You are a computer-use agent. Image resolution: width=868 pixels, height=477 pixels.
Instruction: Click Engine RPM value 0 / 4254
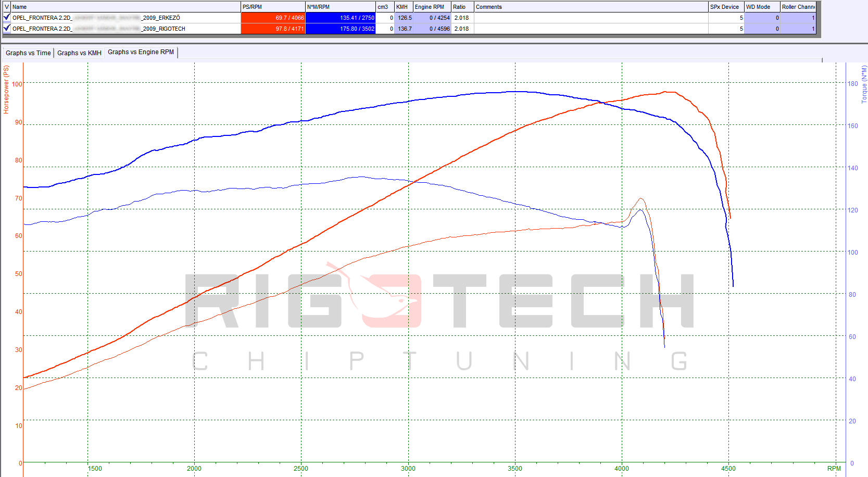[432, 18]
